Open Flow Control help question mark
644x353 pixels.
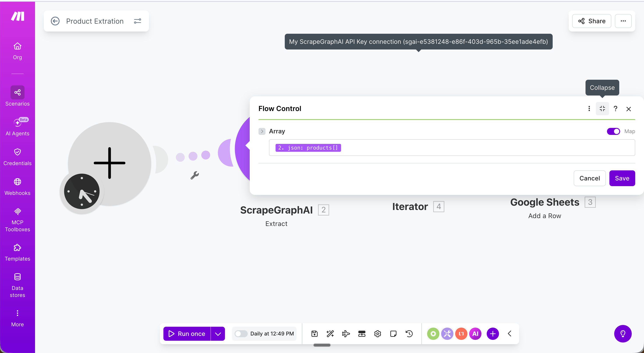616,108
